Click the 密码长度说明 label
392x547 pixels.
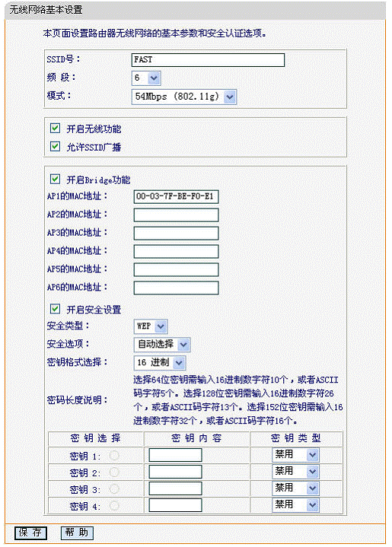(x=77, y=399)
